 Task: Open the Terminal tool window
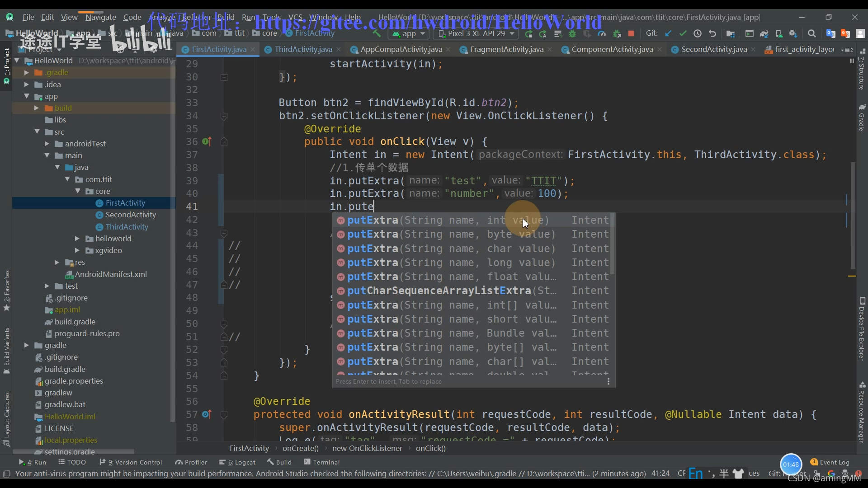tap(321, 462)
